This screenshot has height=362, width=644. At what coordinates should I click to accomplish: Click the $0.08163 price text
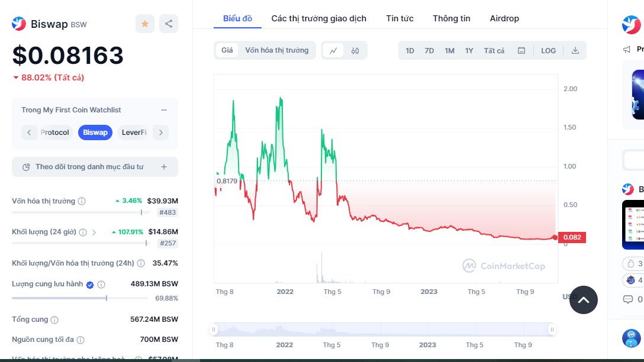(x=67, y=56)
